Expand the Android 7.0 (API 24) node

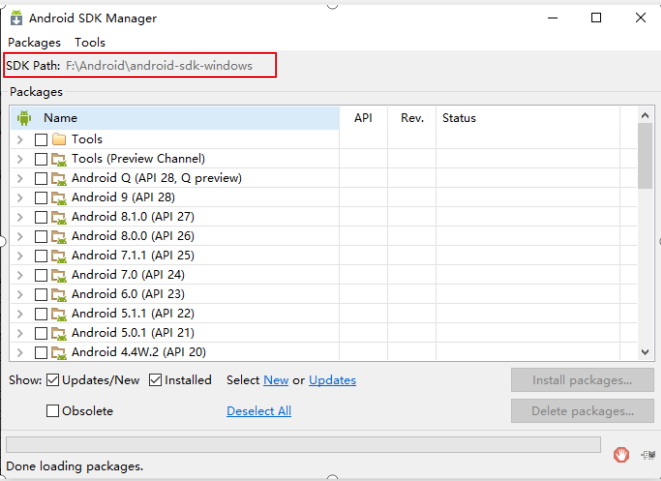click(20, 275)
